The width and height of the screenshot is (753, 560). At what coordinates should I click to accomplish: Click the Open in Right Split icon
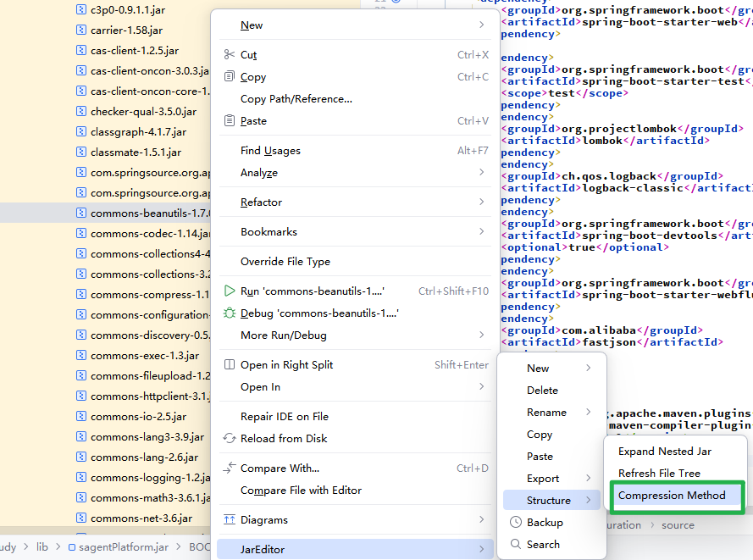pos(230,365)
